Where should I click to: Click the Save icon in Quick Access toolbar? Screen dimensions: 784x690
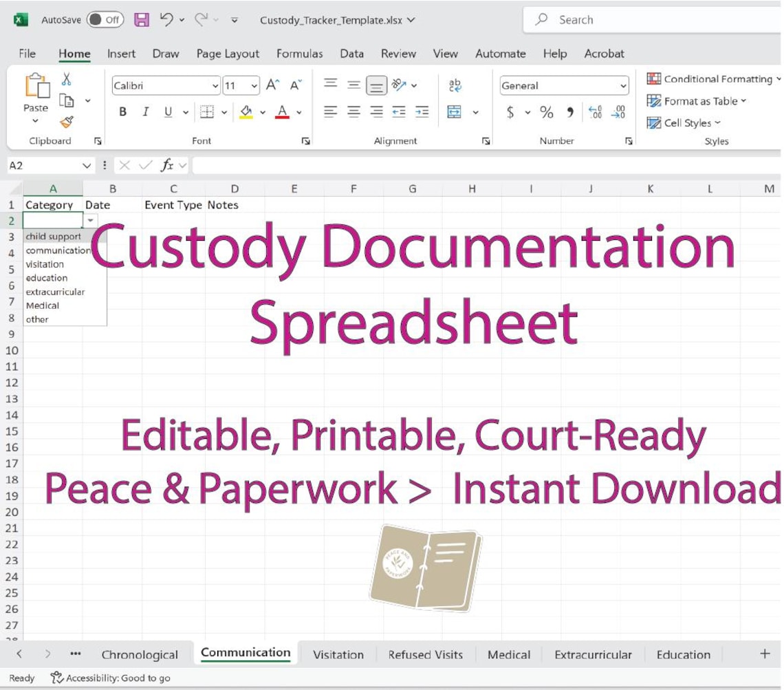pyautogui.click(x=142, y=20)
